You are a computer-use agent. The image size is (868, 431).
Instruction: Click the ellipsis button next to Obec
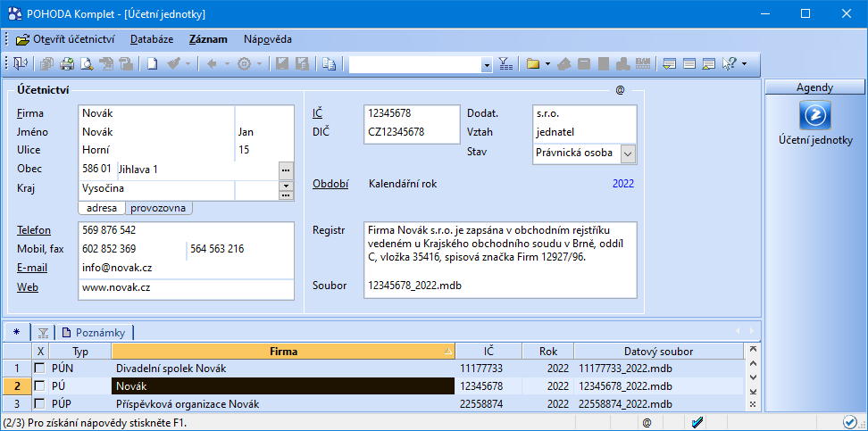coord(286,170)
